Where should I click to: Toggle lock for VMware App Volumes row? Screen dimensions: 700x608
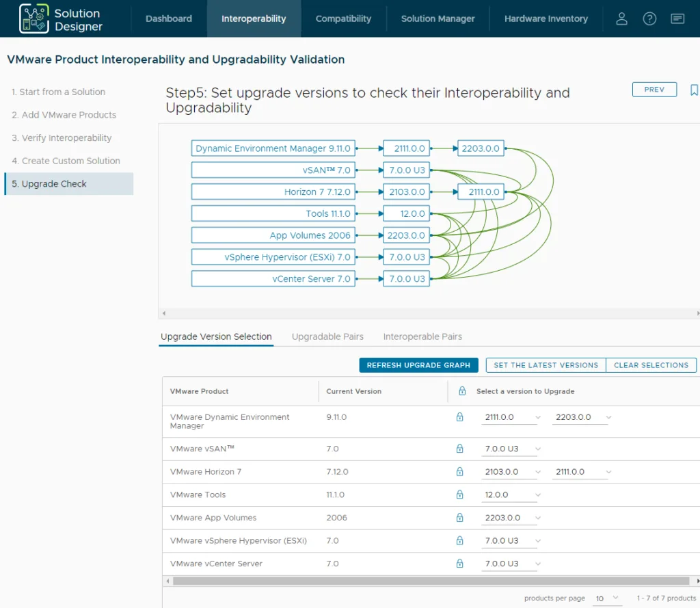[459, 517]
